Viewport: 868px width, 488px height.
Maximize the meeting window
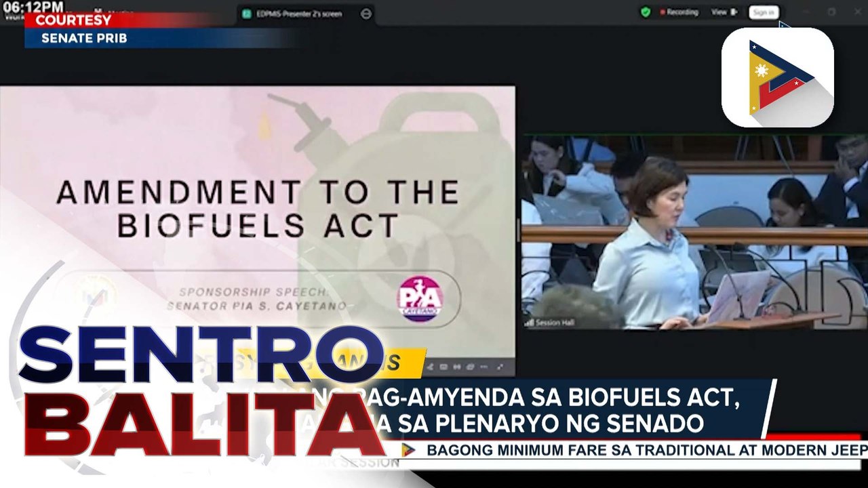(x=831, y=12)
